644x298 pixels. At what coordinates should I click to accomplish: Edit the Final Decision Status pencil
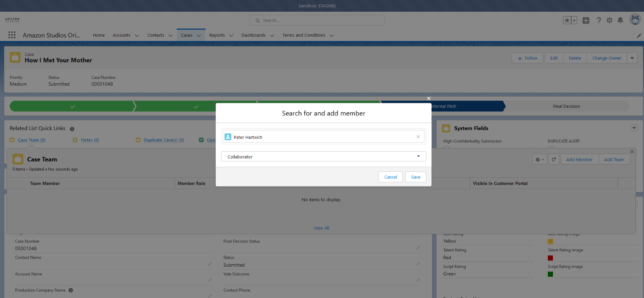tap(418, 247)
